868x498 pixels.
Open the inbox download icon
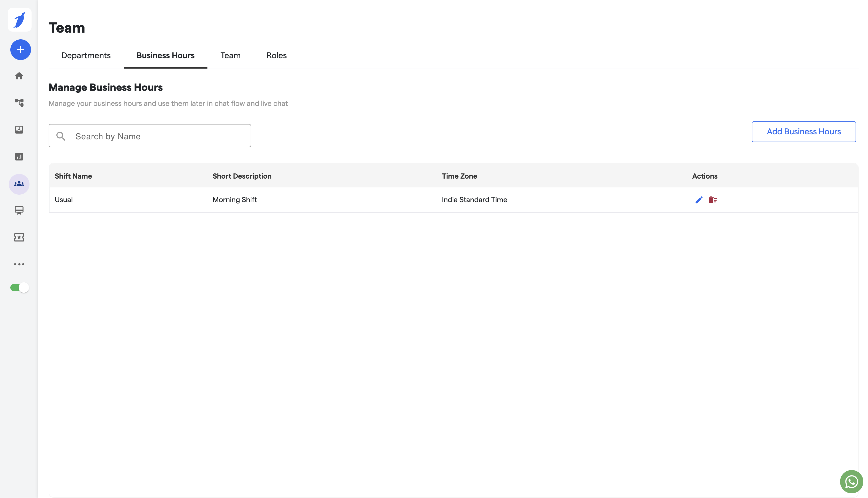tap(19, 130)
